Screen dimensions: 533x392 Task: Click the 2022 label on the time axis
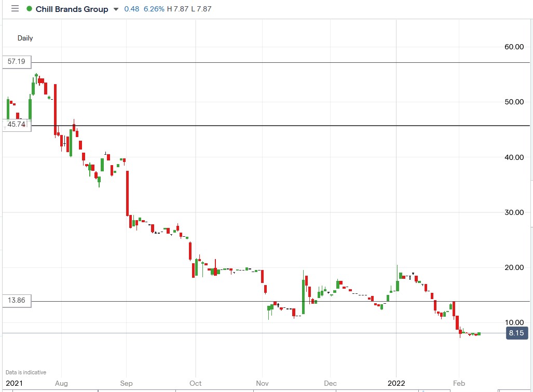397,383
